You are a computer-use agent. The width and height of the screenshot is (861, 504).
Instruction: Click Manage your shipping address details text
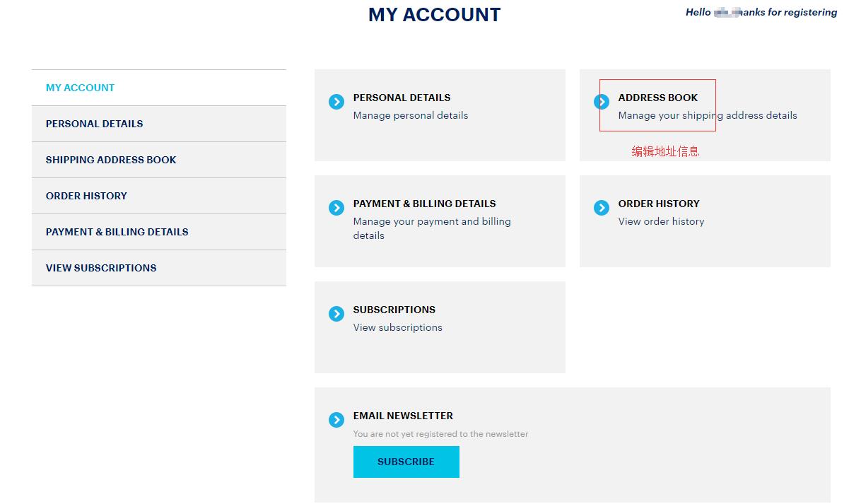[707, 115]
